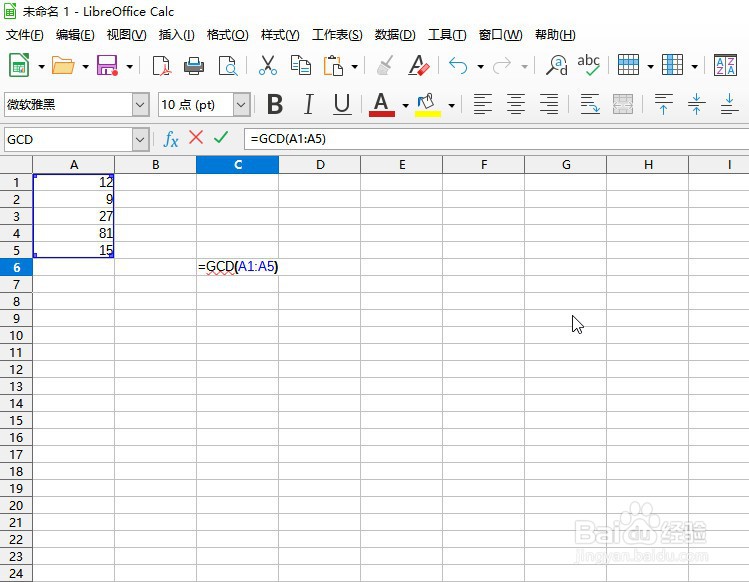Click the formula input line
This screenshot has height=582, width=749.
pyautogui.click(x=496, y=139)
